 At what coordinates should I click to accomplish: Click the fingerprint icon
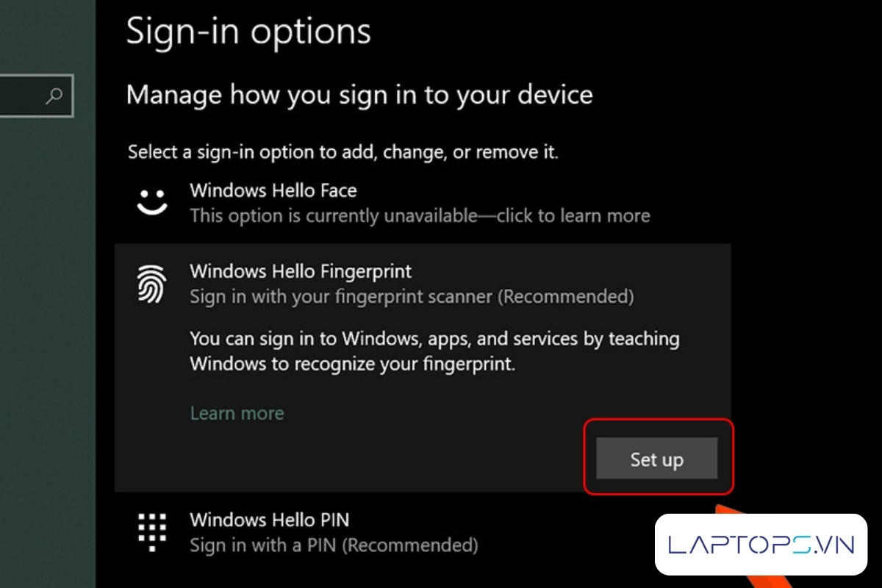pos(153,284)
